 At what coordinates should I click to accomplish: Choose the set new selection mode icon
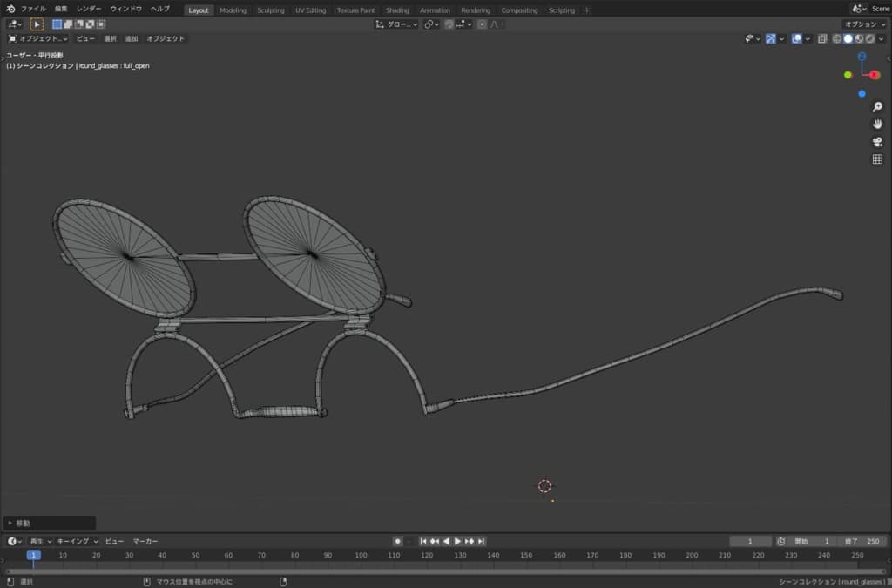point(57,24)
